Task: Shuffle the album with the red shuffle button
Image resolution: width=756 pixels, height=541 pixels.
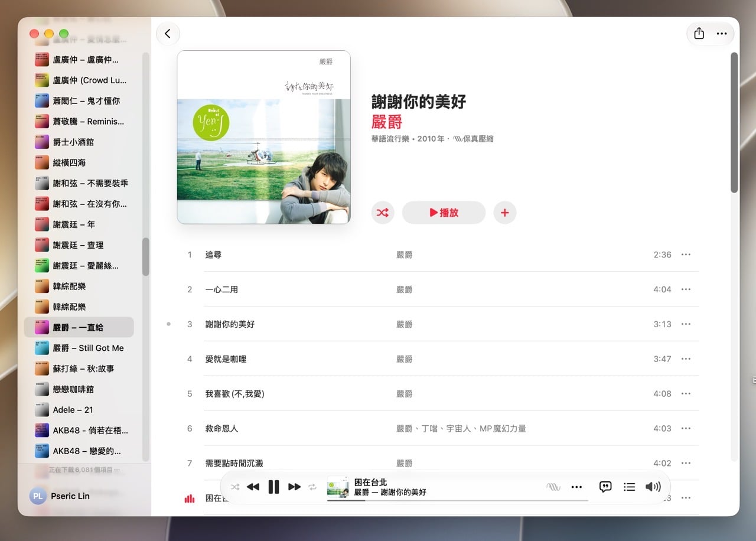Action: (x=383, y=213)
